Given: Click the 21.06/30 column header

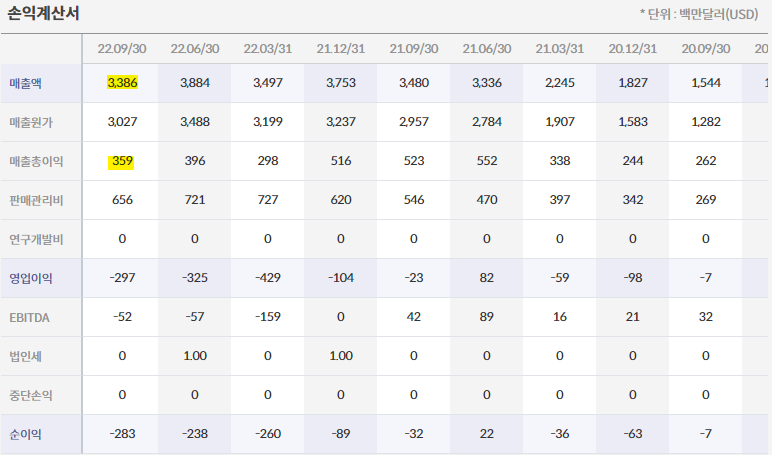Looking at the screenshot, I should click(x=486, y=49).
